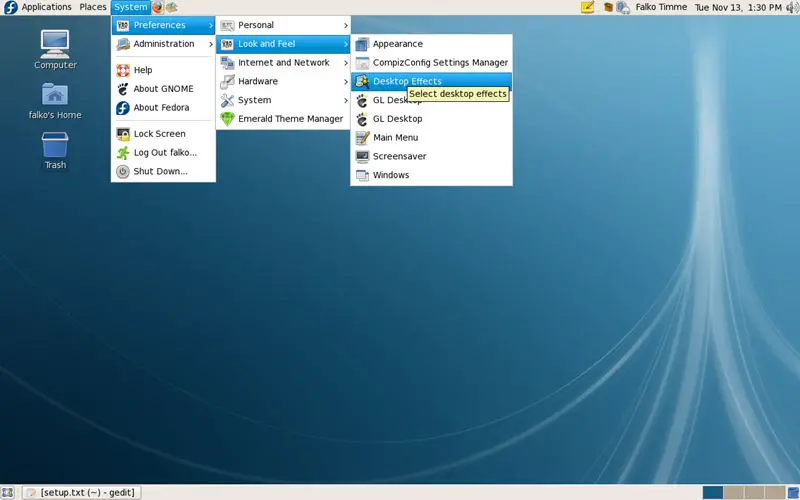Launch Firefox from the top panel
The width and height of the screenshot is (800, 500).
[158, 7]
